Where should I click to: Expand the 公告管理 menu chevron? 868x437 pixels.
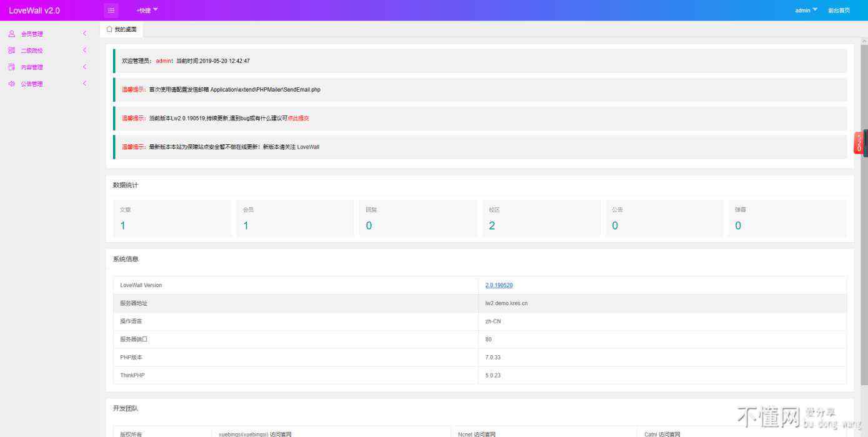click(84, 84)
